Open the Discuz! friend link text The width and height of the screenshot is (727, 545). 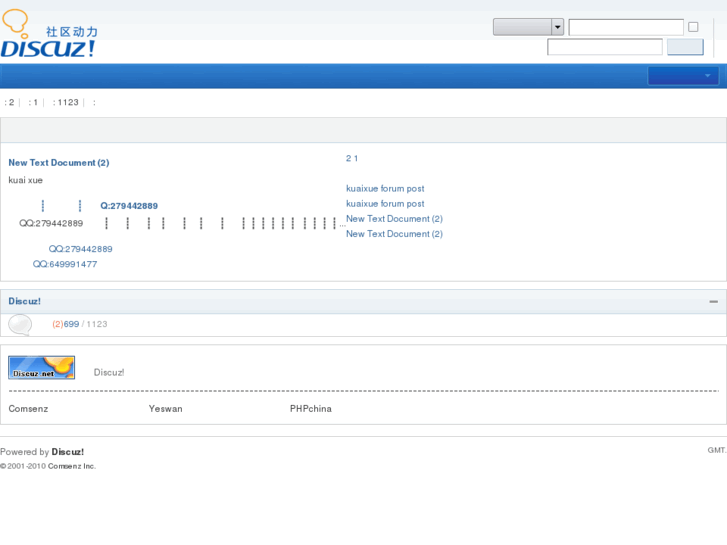tap(109, 372)
